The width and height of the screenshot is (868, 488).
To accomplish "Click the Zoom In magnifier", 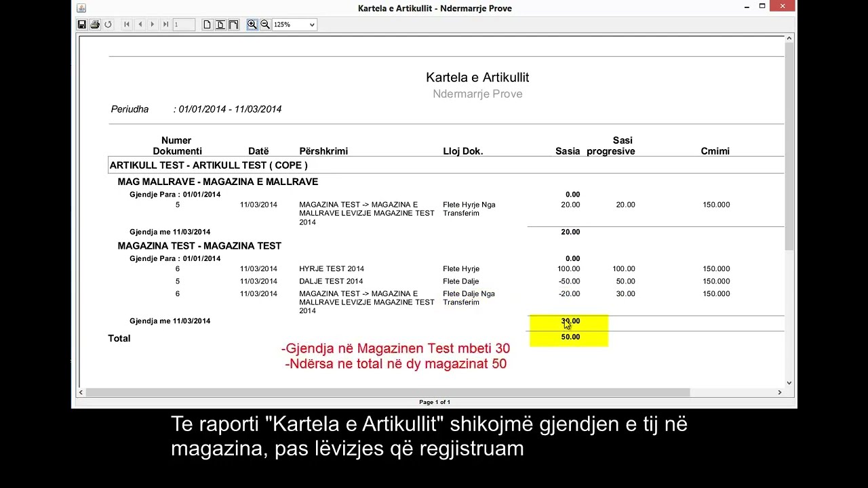I will coord(252,24).
